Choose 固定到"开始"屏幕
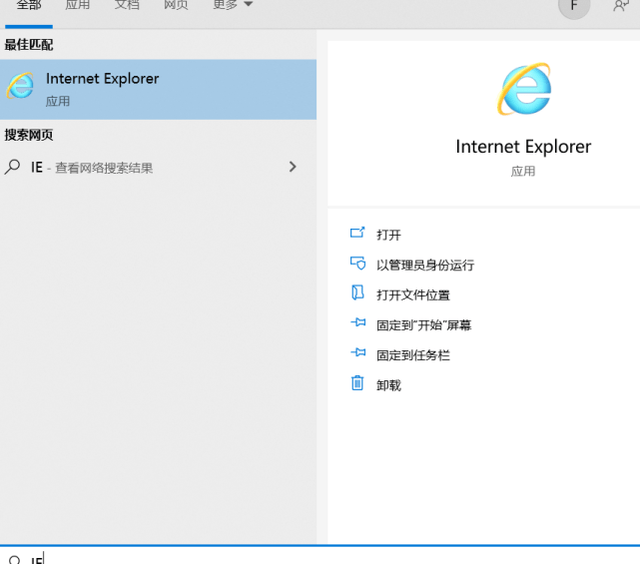Screen dimensions: 640x564 point(424,325)
